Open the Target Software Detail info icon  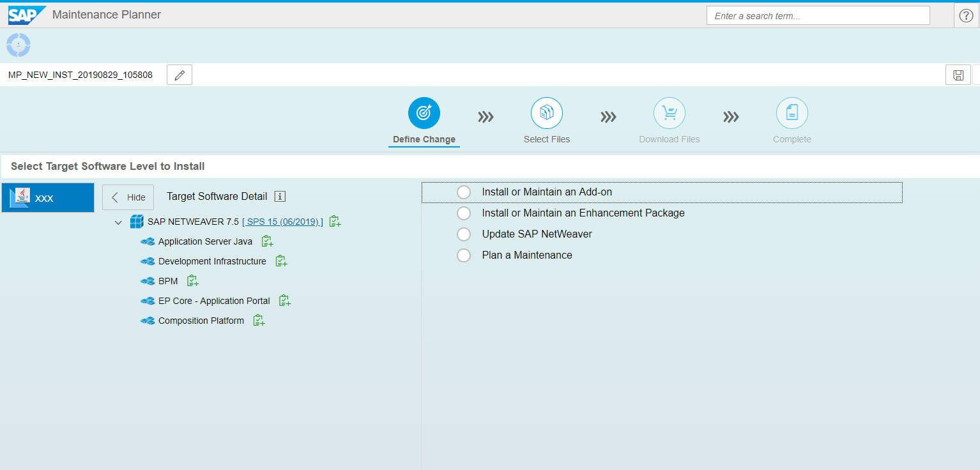click(x=280, y=197)
